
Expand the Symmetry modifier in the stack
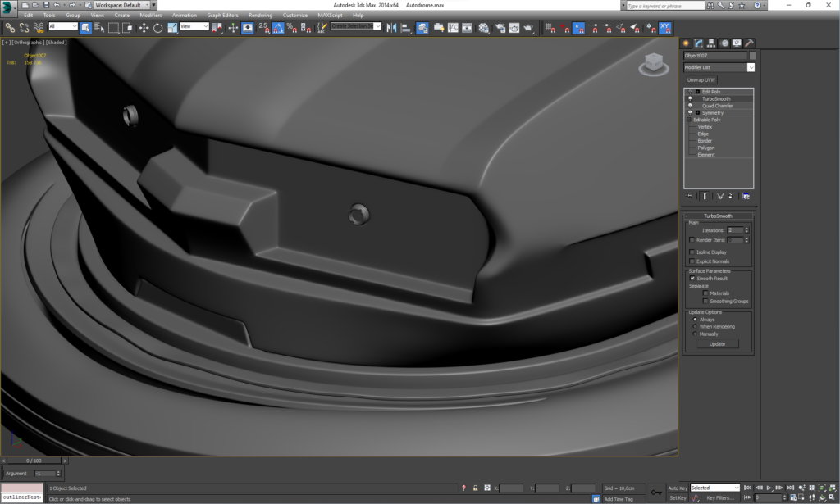coord(697,111)
